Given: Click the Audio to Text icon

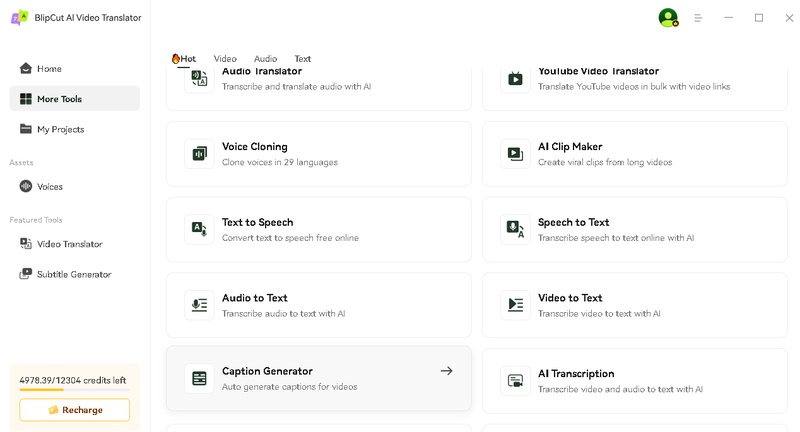Looking at the screenshot, I should [200, 305].
